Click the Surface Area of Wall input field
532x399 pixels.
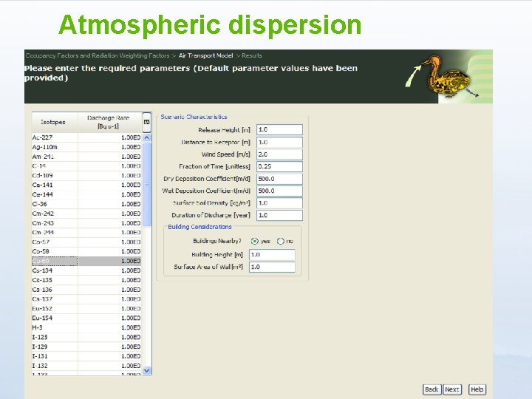272,267
